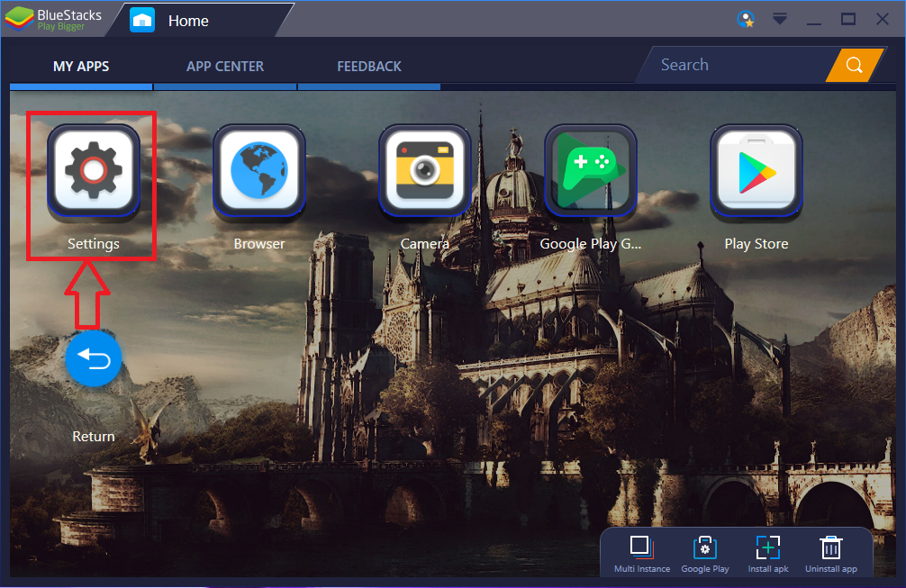The width and height of the screenshot is (906, 588).
Task: Click the "Play Store" label text
Action: pyautogui.click(x=757, y=244)
